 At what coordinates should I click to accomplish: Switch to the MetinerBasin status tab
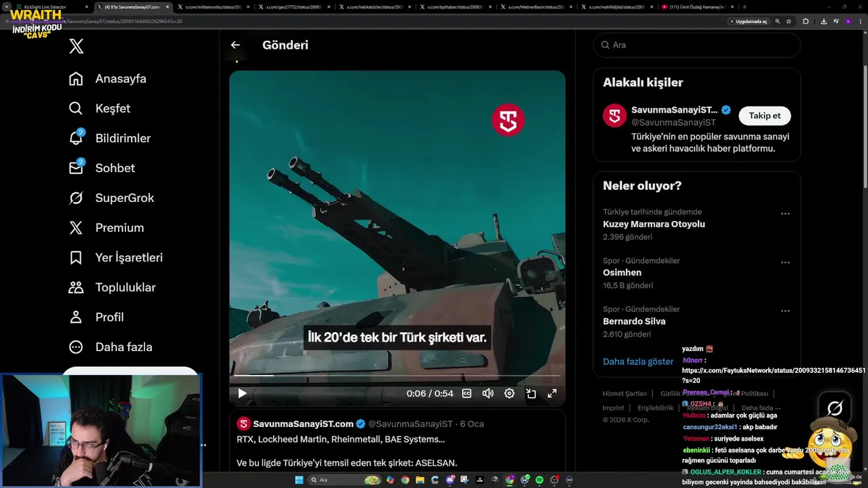pos(536,7)
